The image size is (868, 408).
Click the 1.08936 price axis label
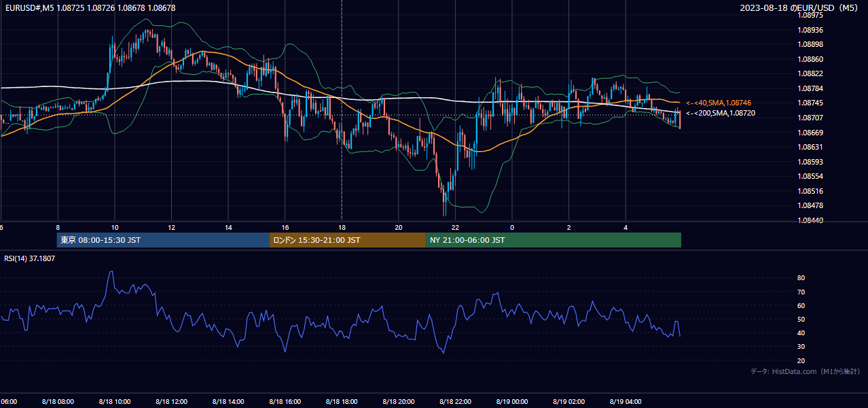(810, 30)
